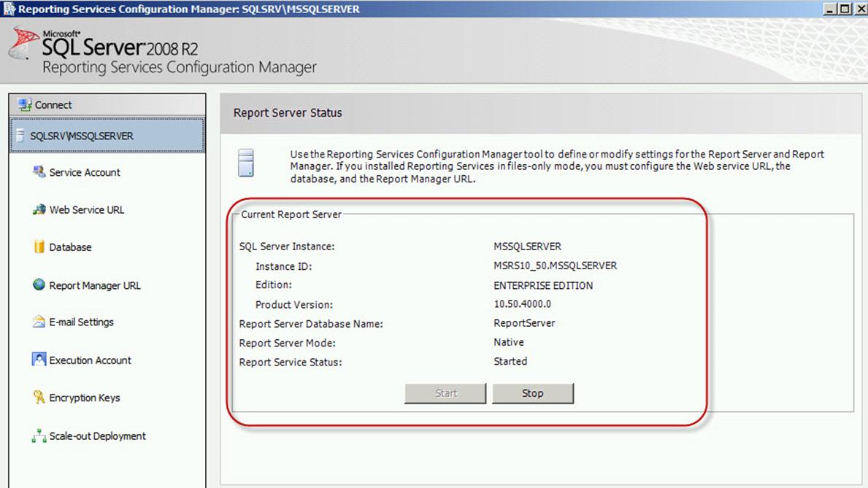Click the Started service status value
The width and height of the screenshot is (868, 488).
point(510,361)
